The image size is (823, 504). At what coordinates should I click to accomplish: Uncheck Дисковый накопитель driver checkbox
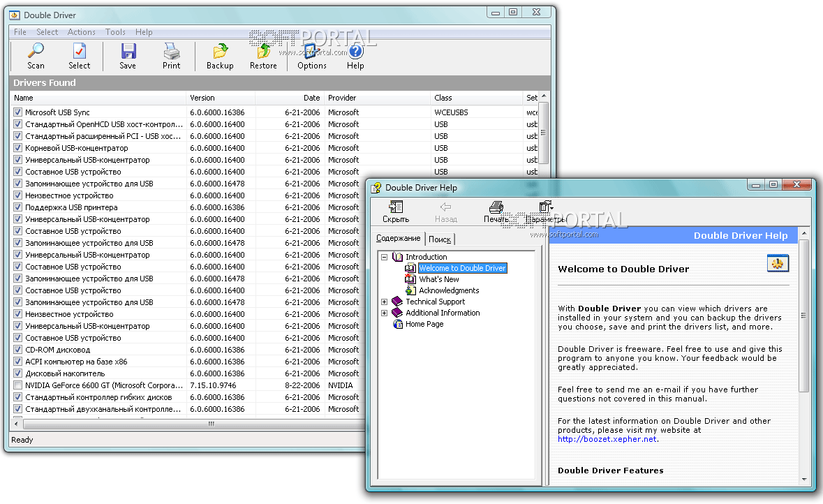coord(18,373)
